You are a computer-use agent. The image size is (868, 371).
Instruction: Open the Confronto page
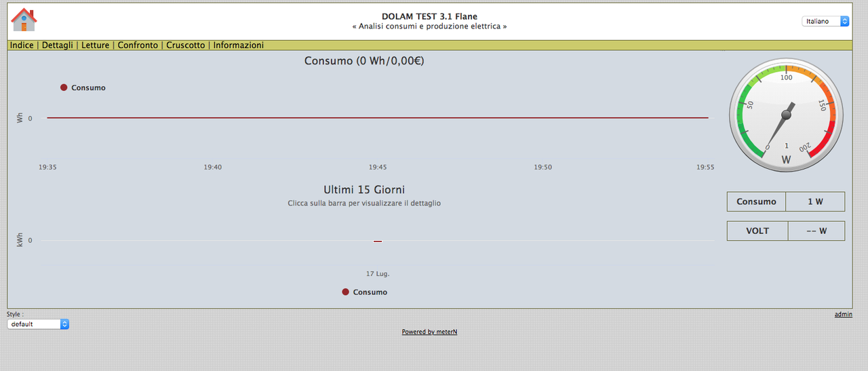coord(138,45)
